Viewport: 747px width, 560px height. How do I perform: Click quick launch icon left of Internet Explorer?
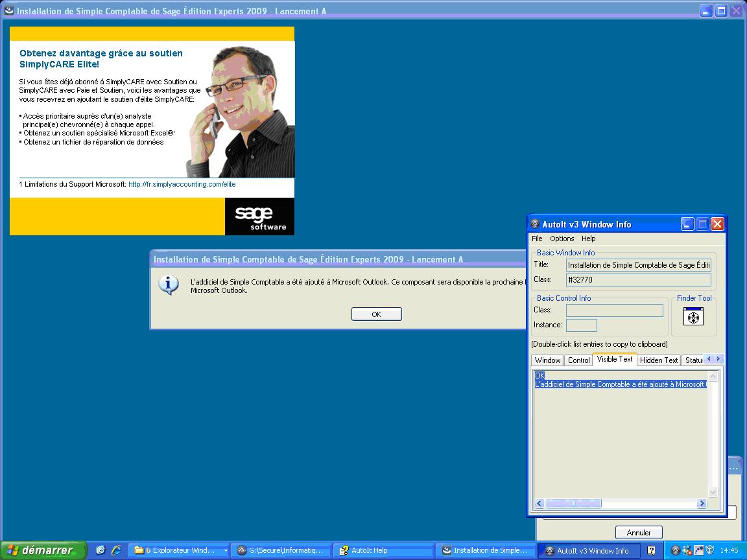tap(101, 550)
